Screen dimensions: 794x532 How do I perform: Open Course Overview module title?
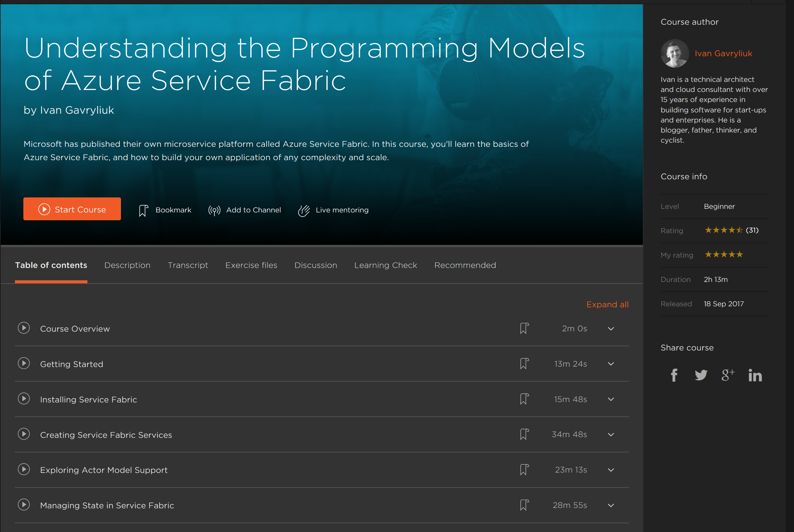75,329
